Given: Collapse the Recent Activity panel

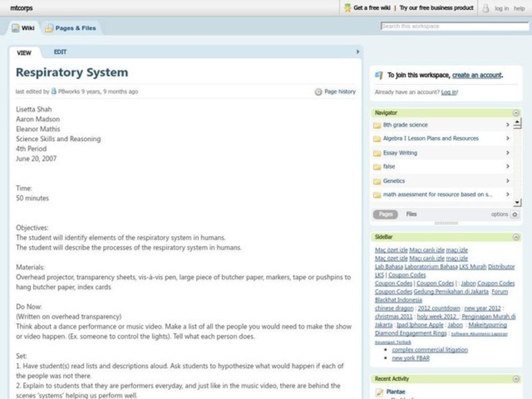Looking at the screenshot, I should pyautogui.click(x=515, y=380).
